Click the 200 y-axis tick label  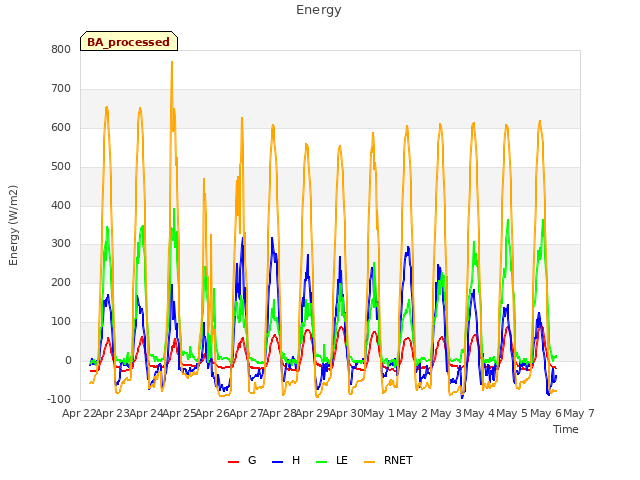click(61, 282)
